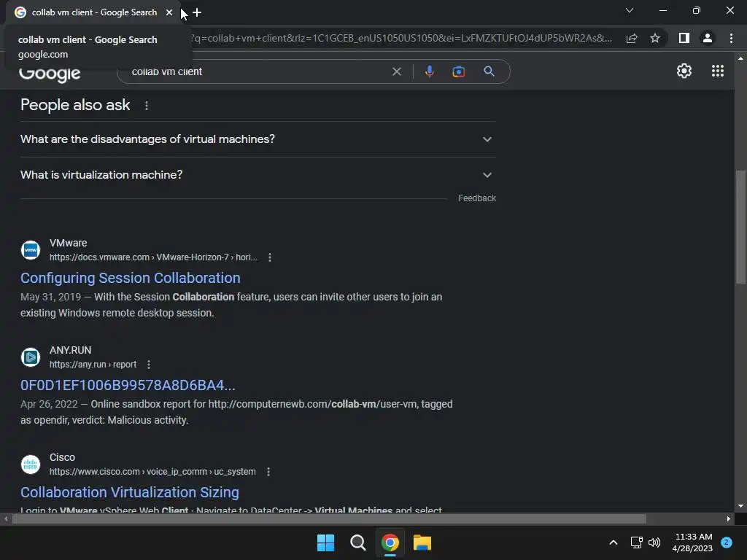Open volume control tray icon

(x=654, y=542)
